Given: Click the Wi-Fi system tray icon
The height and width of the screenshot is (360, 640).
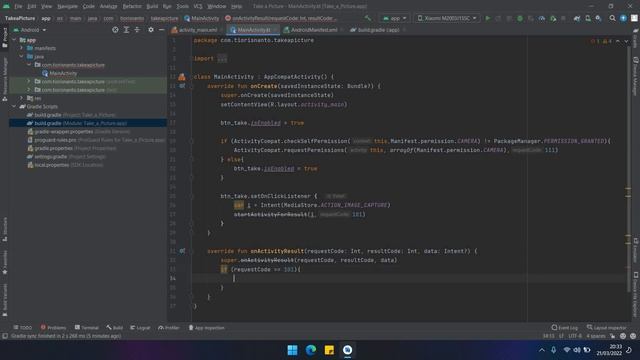Looking at the screenshot, I should coord(567,350).
